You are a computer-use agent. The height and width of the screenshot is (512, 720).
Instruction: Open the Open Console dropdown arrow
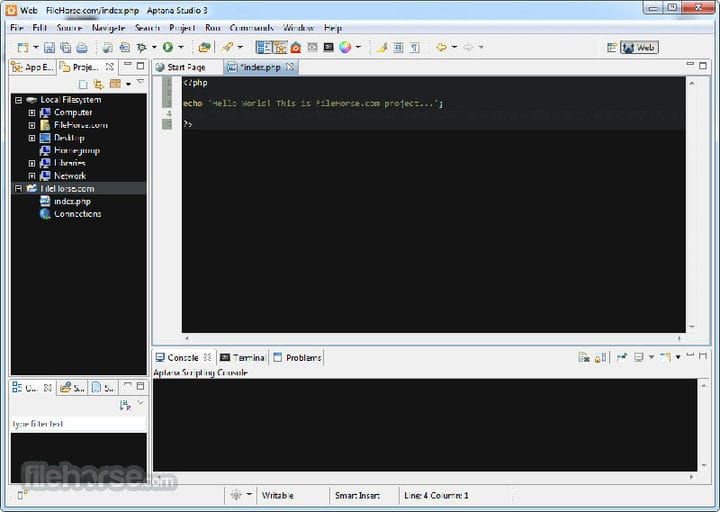678,357
